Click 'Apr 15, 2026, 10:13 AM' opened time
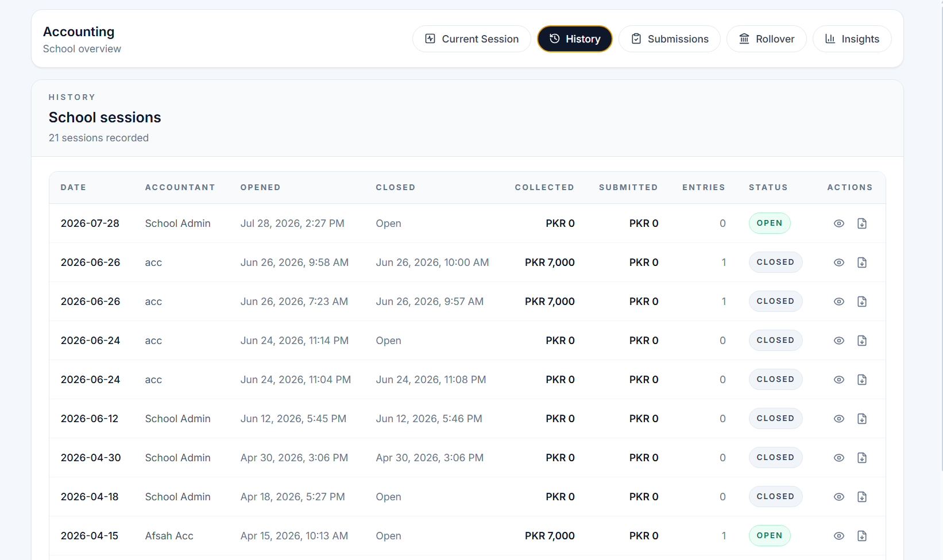The image size is (943, 560). tap(294, 536)
